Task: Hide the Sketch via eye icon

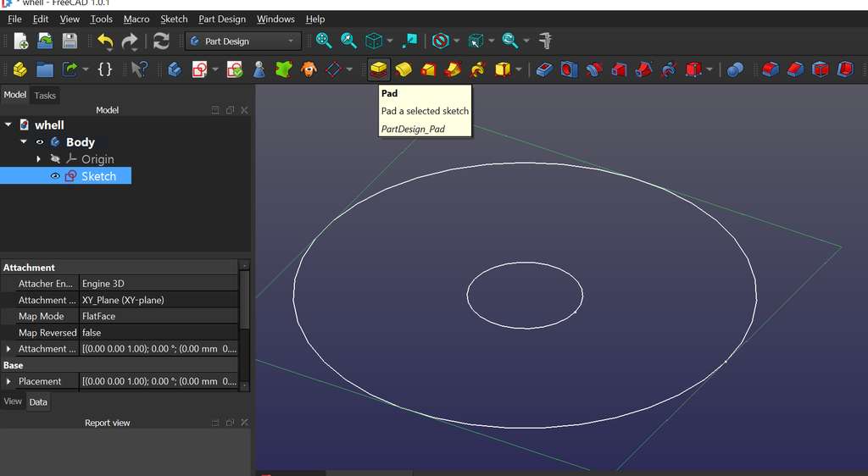Action: 55,176
